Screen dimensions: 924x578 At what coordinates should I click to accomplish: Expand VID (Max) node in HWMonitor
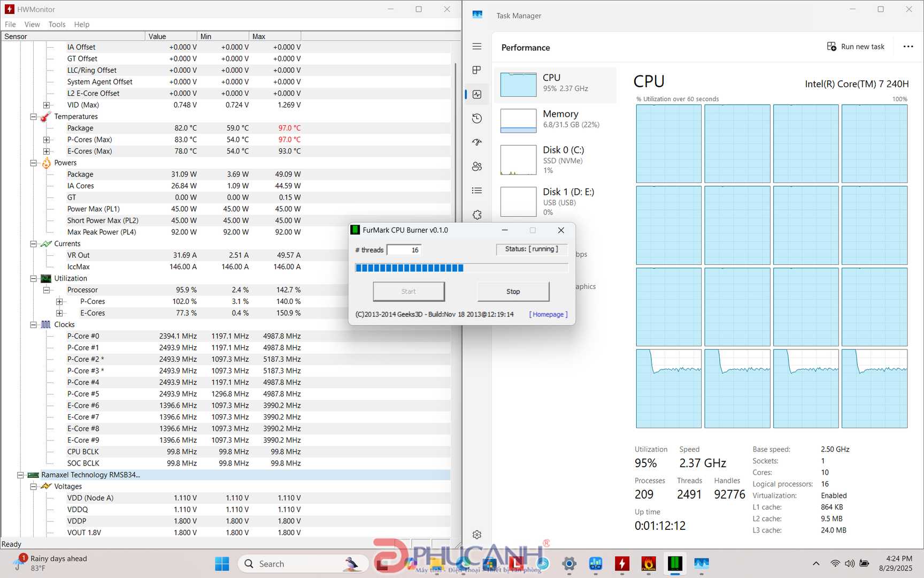click(x=47, y=105)
